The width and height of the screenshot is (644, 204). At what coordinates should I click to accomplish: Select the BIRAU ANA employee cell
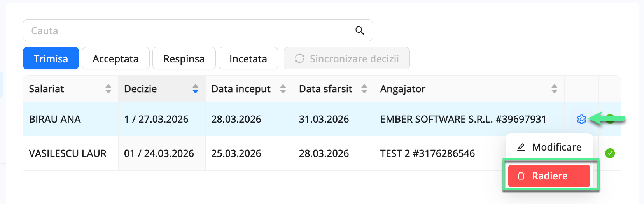pyautogui.click(x=55, y=119)
